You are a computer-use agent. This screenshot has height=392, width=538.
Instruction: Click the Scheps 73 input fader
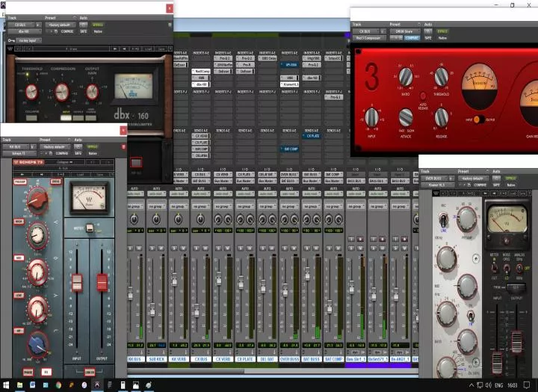click(x=77, y=283)
